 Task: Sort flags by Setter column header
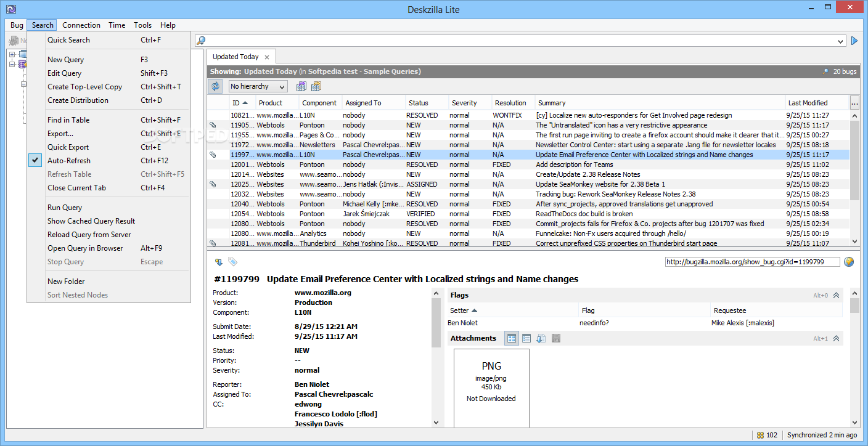[x=513, y=310]
